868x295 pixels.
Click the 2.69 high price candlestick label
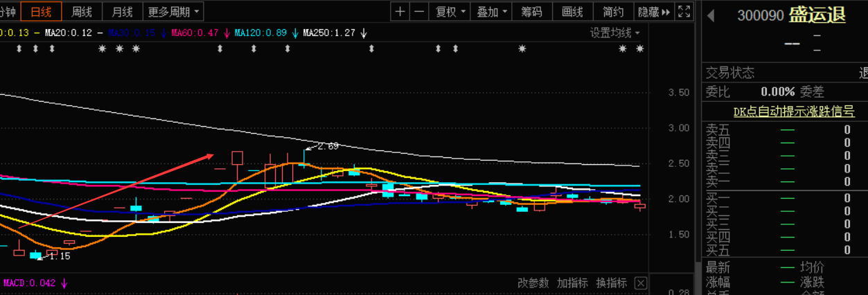pos(328,146)
